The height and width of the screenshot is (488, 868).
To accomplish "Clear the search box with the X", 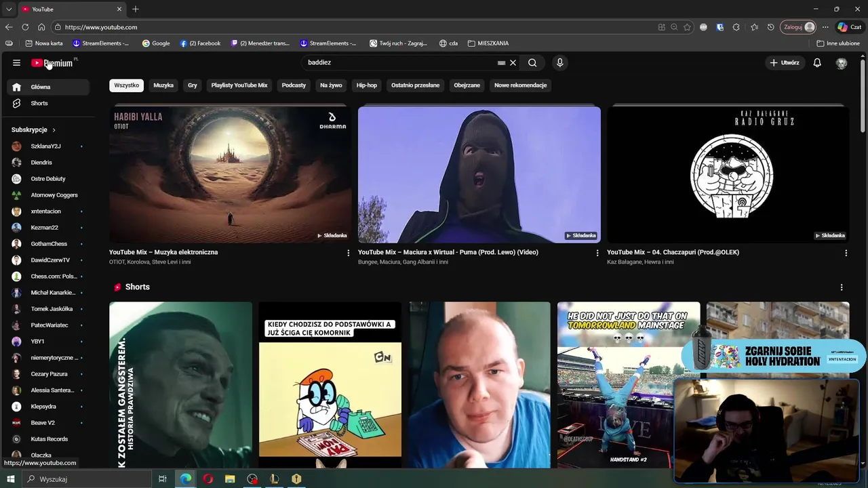I will [x=513, y=62].
